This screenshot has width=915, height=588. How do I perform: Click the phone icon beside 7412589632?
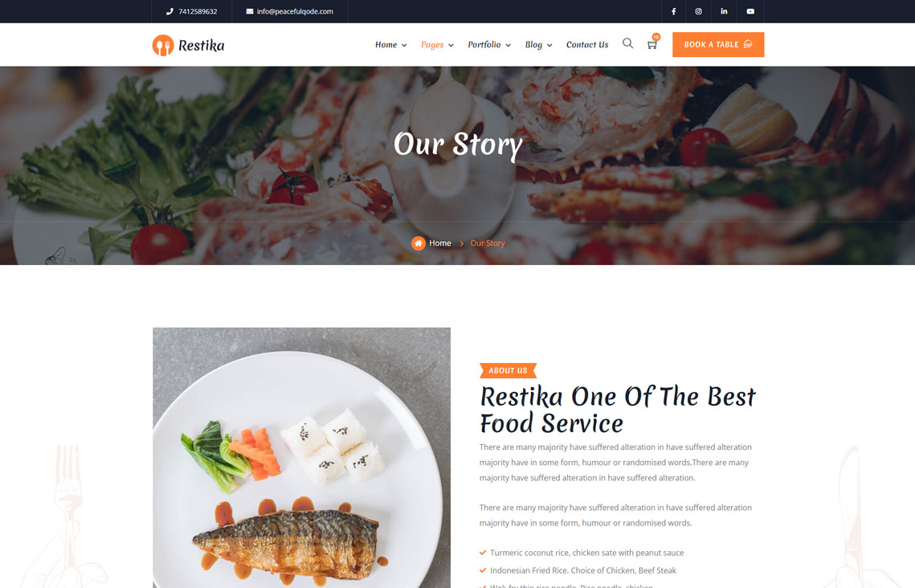coord(170,11)
